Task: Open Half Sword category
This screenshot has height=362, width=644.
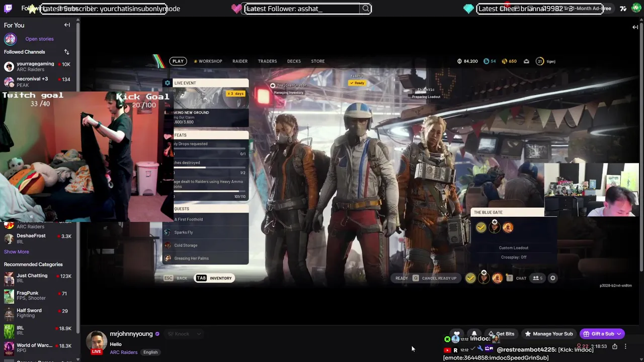Action: tap(37, 313)
